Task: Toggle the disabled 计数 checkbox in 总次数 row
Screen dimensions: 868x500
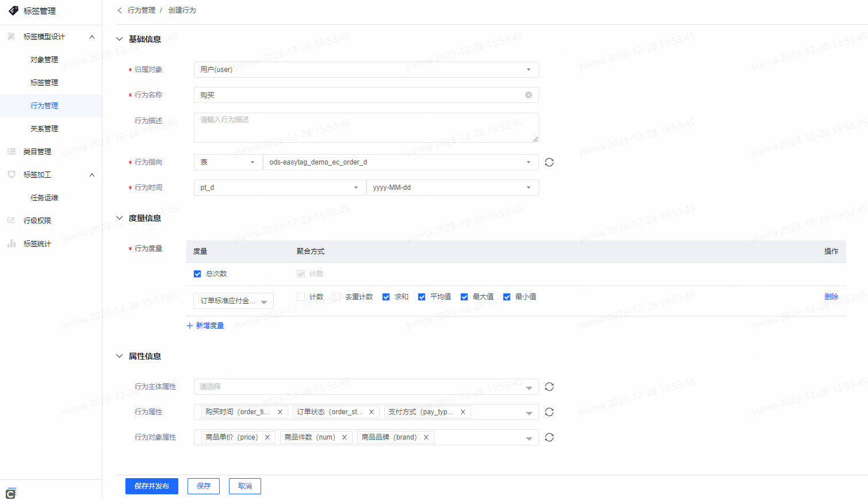Action: tap(301, 274)
